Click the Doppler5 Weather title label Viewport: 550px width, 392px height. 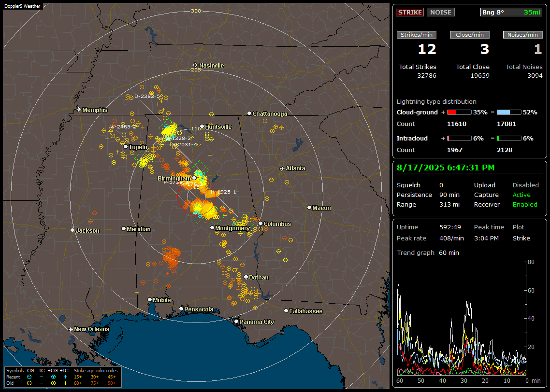[x=22, y=6]
